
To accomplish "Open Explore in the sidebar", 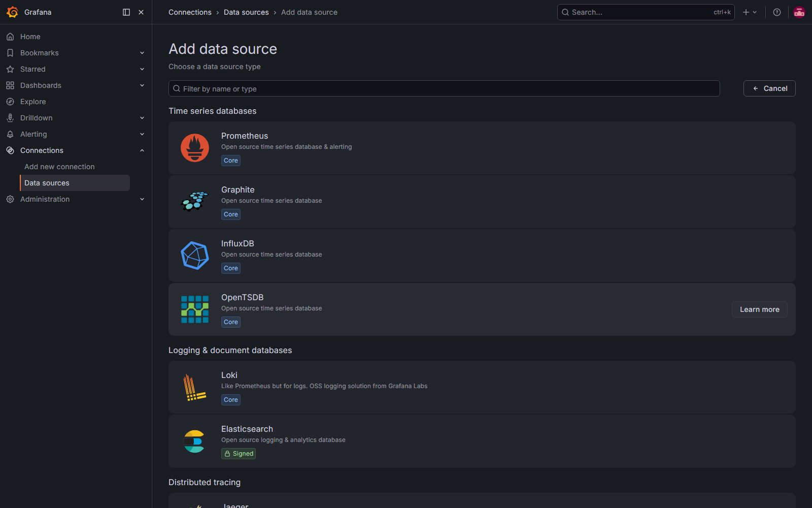I will pyautogui.click(x=33, y=102).
